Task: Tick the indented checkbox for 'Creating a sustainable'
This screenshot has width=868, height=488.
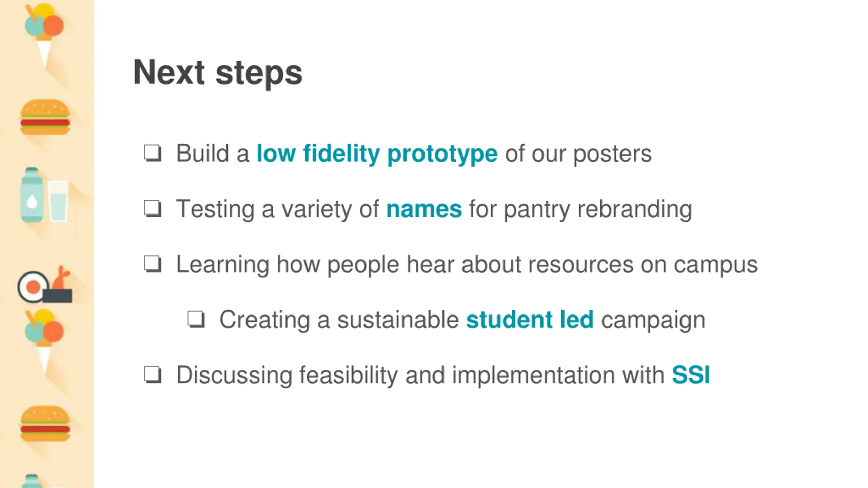Action: [x=196, y=319]
